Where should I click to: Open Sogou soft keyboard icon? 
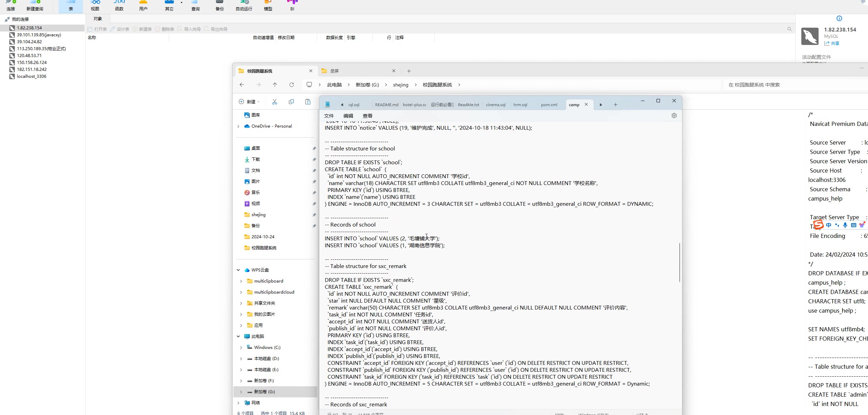pos(853,225)
